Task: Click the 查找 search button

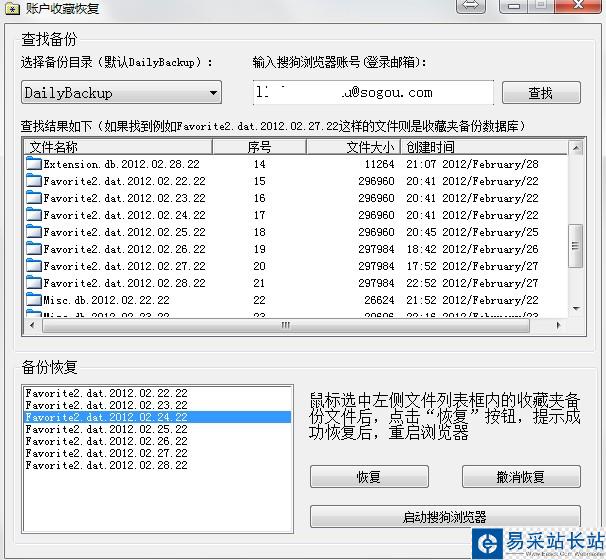Action: pyautogui.click(x=541, y=93)
